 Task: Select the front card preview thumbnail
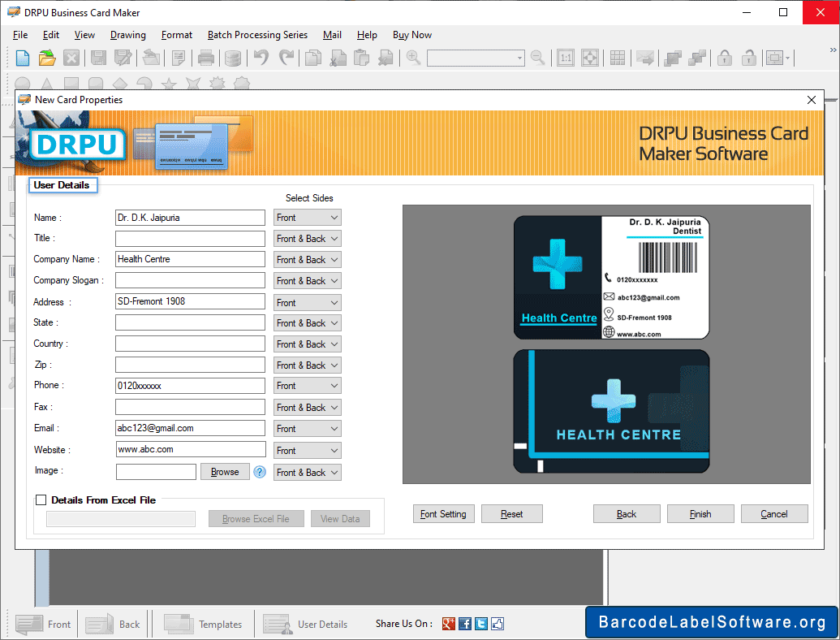point(611,278)
